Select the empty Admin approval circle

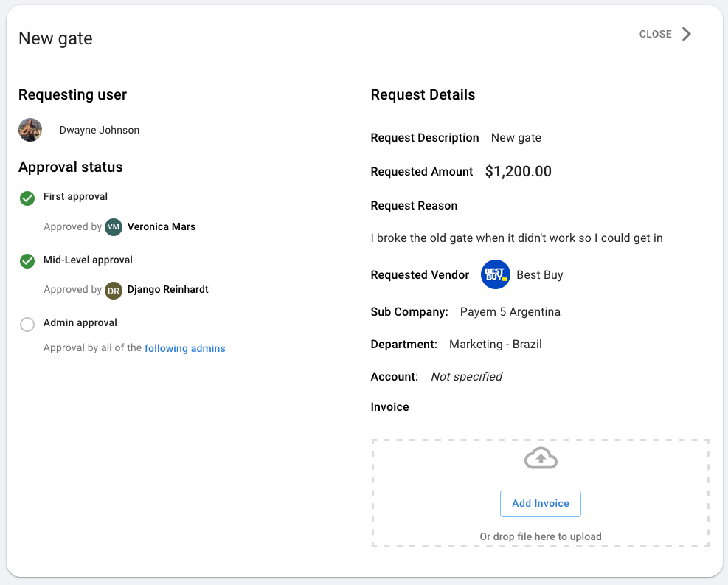click(27, 324)
